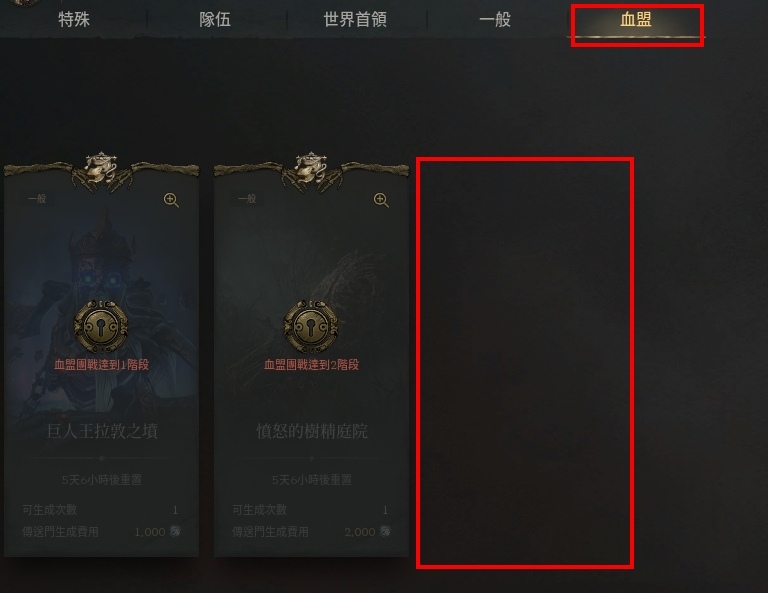Click the lock emblem on 巨人王拉敦之墳
Image resolution: width=768 pixels, height=593 pixels.
pyautogui.click(x=101, y=326)
